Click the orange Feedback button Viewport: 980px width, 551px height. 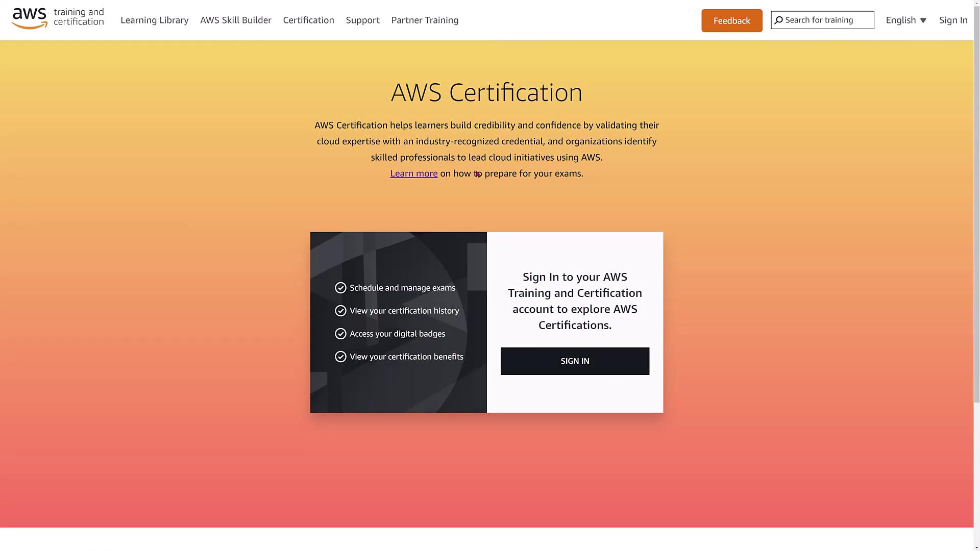tap(732, 20)
